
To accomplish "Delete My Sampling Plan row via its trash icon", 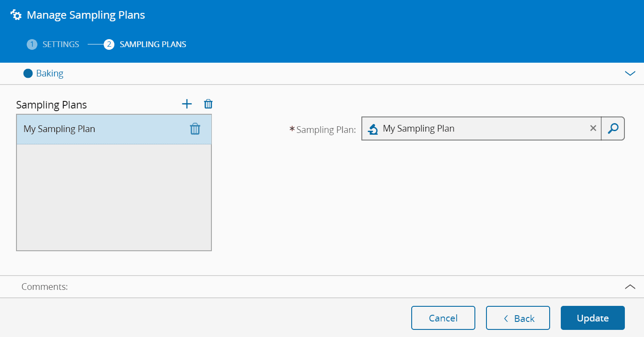I will click(x=195, y=129).
